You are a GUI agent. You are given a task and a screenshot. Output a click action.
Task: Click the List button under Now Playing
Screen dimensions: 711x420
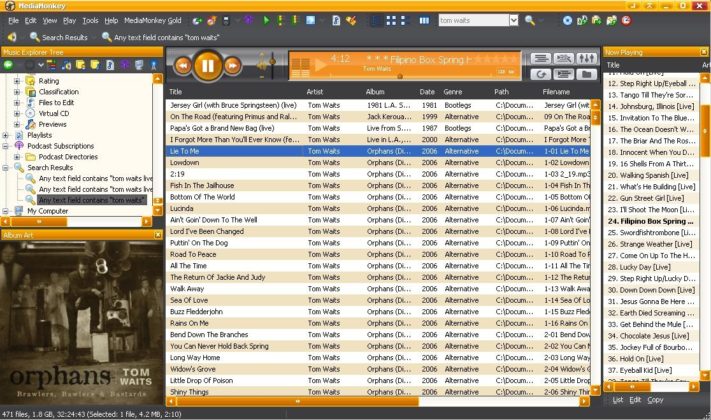tap(618, 400)
